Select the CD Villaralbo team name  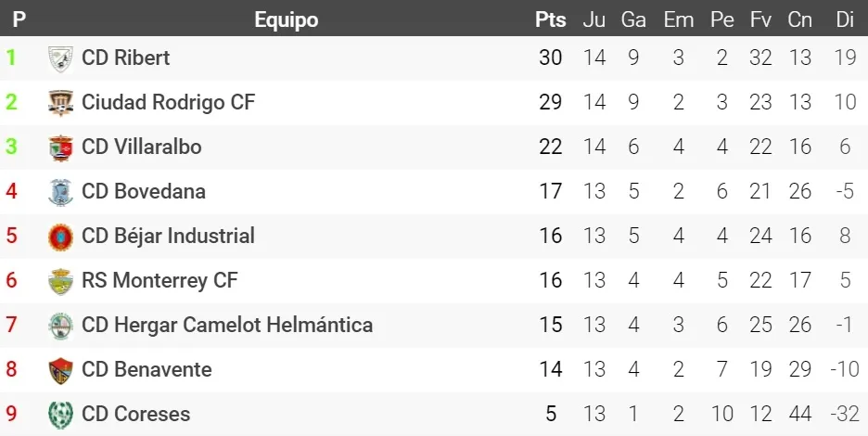pyautogui.click(x=141, y=147)
